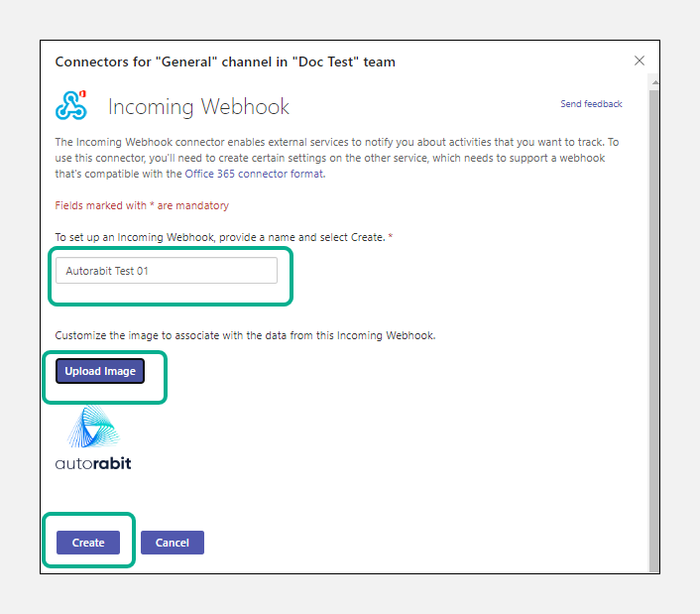700x614 pixels.
Task: Close the Connectors dialog with the X
Action: (x=640, y=61)
